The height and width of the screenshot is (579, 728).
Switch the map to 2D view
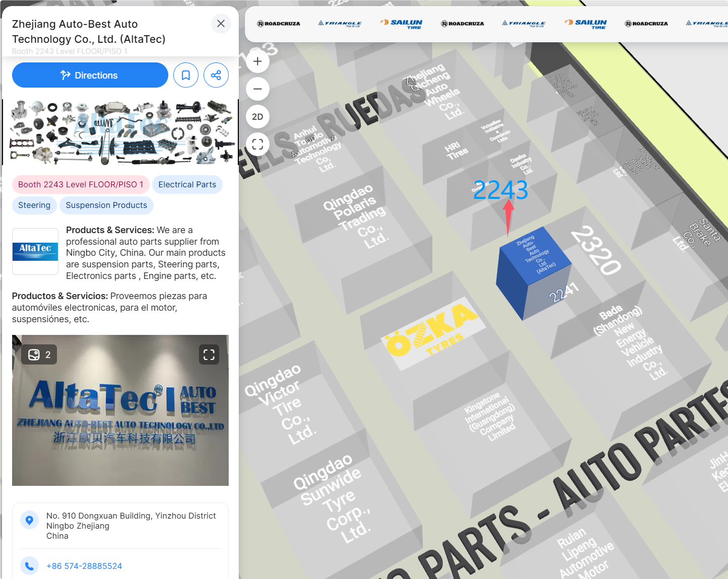click(257, 117)
